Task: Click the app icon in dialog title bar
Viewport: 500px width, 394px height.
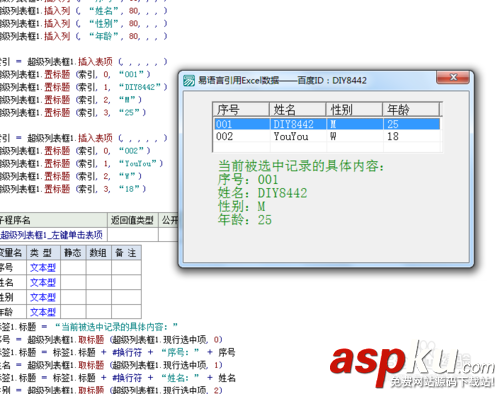Action: pyautogui.click(x=189, y=81)
